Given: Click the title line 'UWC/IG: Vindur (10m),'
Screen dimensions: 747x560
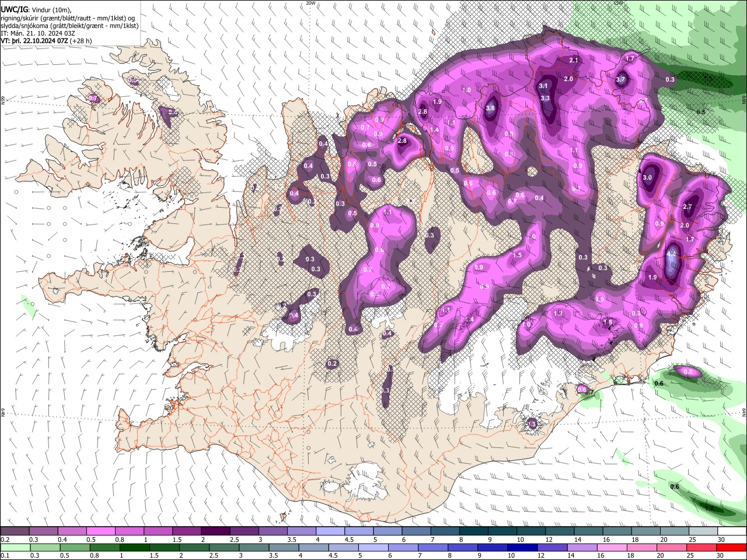Looking at the screenshot, I should [36, 10].
